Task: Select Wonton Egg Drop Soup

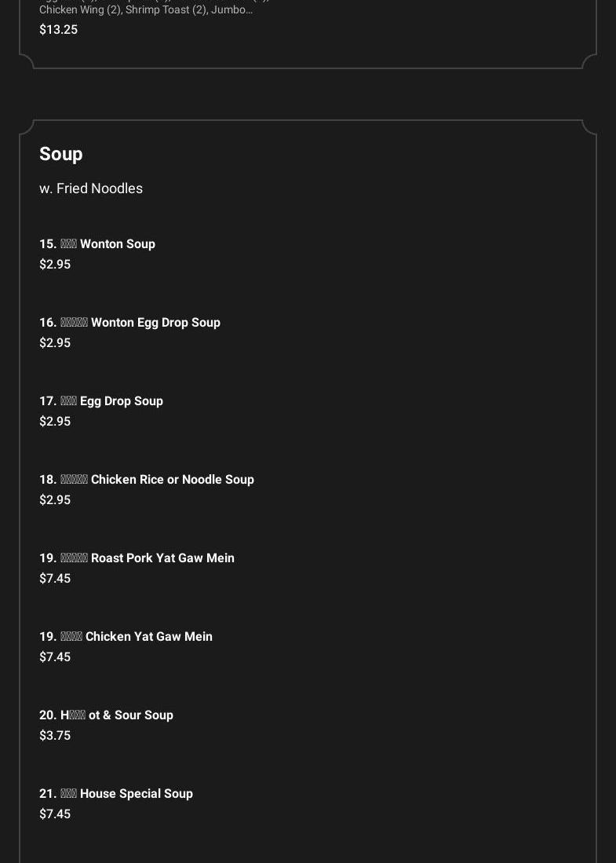Action: click(129, 323)
